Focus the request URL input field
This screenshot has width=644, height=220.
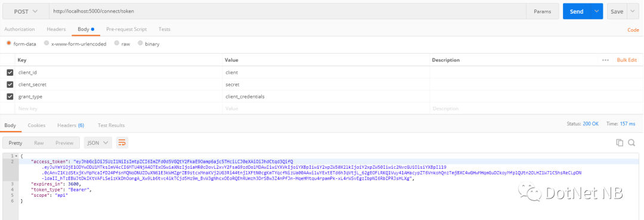(287, 11)
